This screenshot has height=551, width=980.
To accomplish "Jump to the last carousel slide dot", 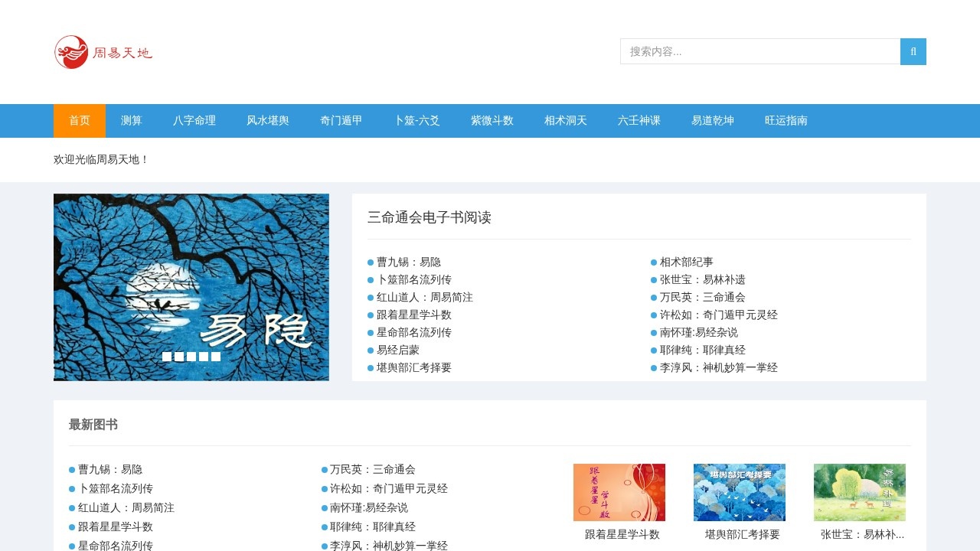I will pos(216,357).
